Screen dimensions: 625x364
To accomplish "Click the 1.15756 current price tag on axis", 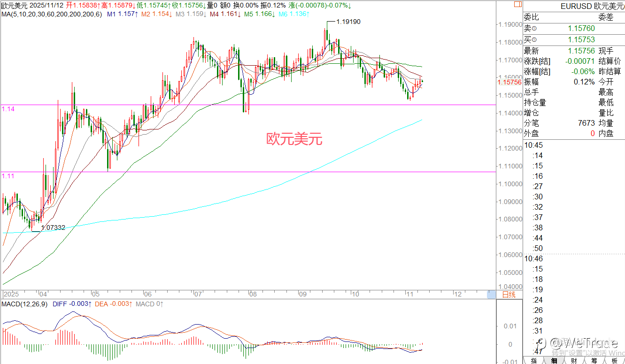I will click(509, 82).
